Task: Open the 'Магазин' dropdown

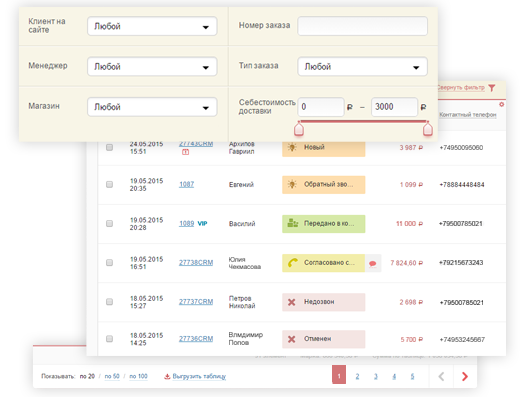Action: [x=152, y=107]
